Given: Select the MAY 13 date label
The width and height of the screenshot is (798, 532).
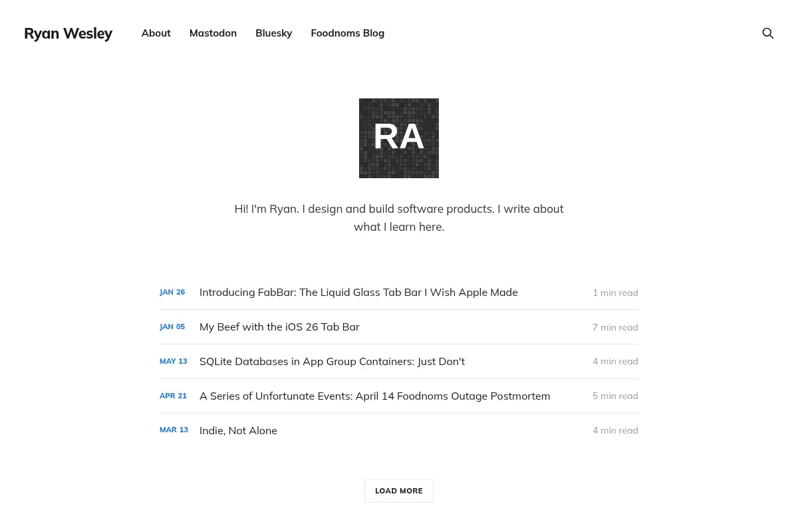Looking at the screenshot, I should pos(174,361).
